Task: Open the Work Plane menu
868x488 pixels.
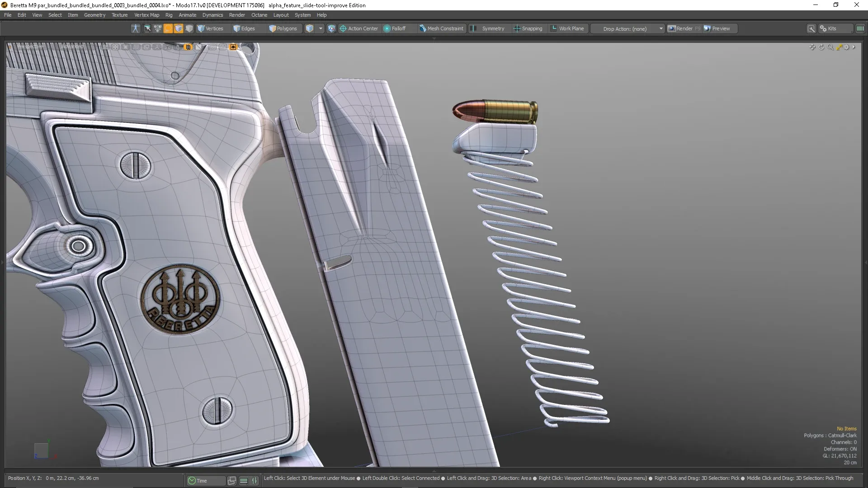Action: (x=567, y=28)
